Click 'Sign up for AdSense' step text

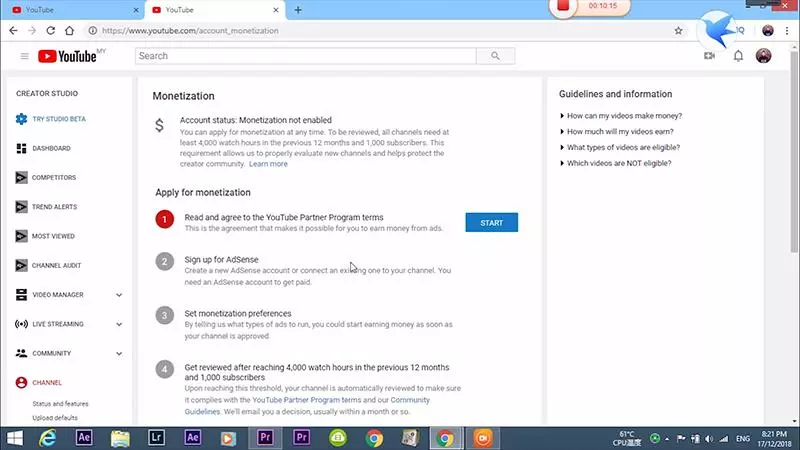[x=221, y=260]
